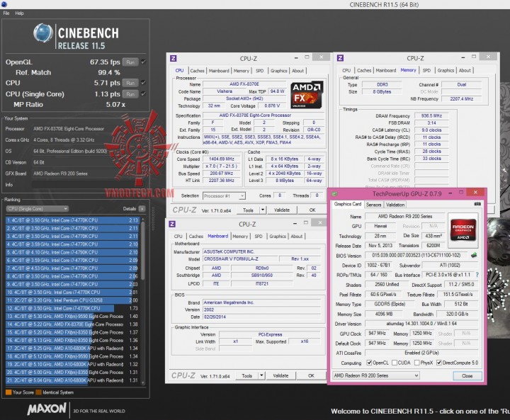Click the Z icon of the CPU-Z Memory window
This screenshot has height=420, width=510.
[340, 58]
